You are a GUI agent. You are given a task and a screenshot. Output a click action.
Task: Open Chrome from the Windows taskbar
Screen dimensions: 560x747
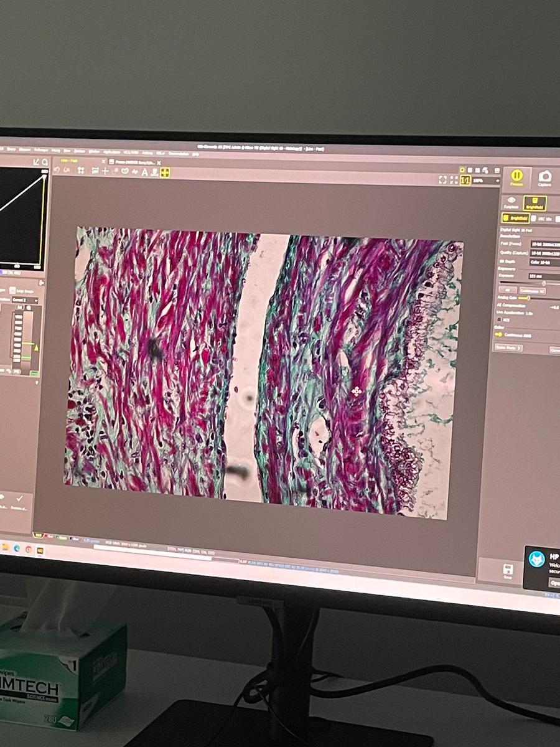[x=28, y=549]
